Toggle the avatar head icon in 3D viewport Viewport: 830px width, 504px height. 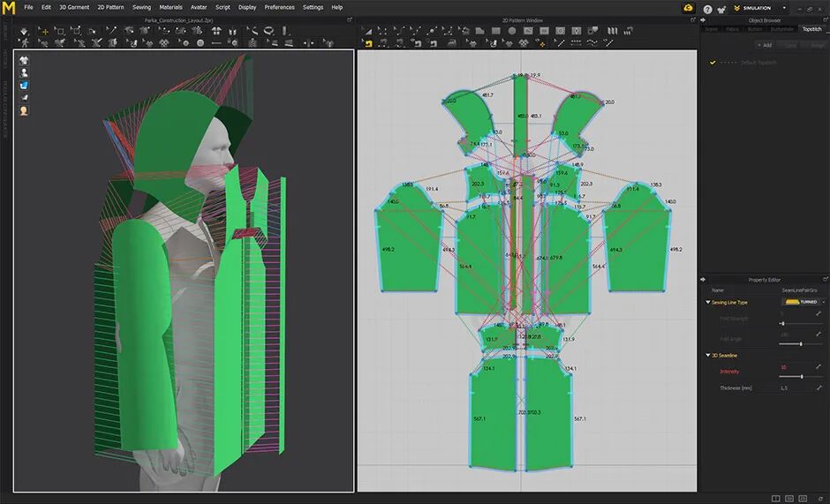coord(24,110)
